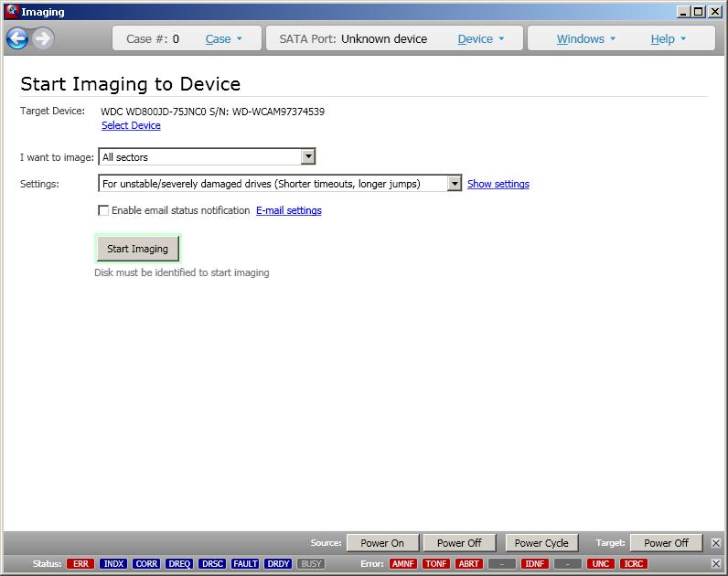Click the AMNF error indicator

point(403,563)
